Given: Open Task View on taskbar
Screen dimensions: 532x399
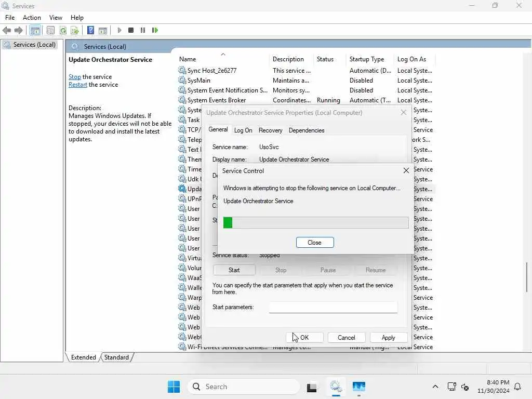Looking at the screenshot, I should [312, 387].
